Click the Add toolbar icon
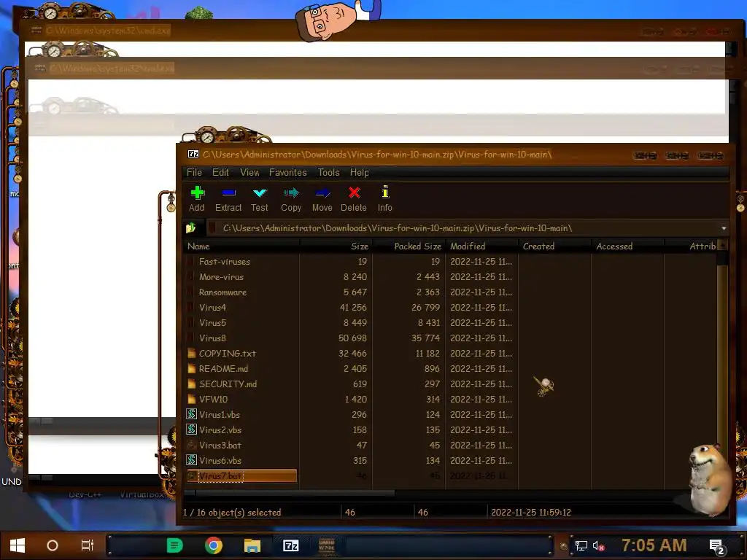The height and width of the screenshot is (560, 747). [197, 192]
